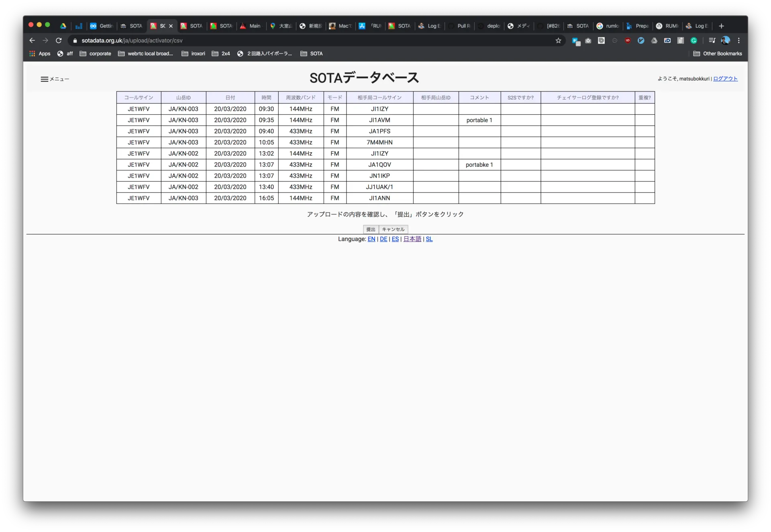Image resolution: width=771 pixels, height=532 pixels.
Task: Expand the Other Bookmarks folder
Action: [x=718, y=53]
